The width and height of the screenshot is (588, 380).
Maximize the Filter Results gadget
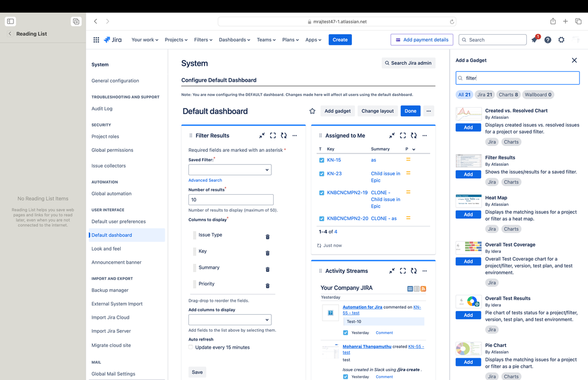tap(273, 136)
